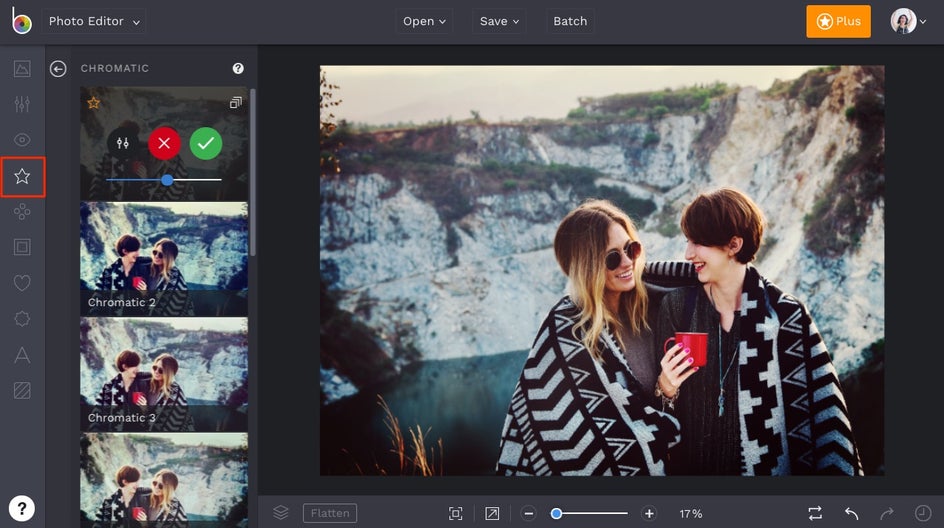Select the effect thumbnail below Chromatic 3
944x528 pixels.
[x=164, y=480]
